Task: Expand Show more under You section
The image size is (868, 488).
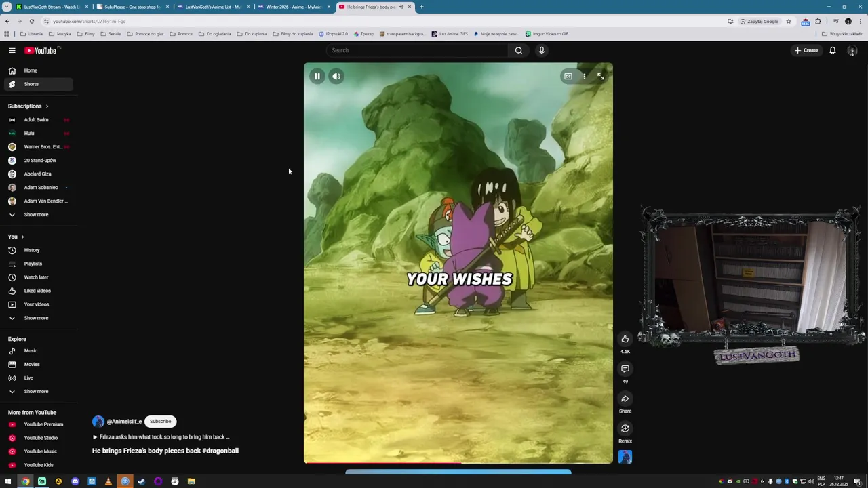Action: coord(38,318)
